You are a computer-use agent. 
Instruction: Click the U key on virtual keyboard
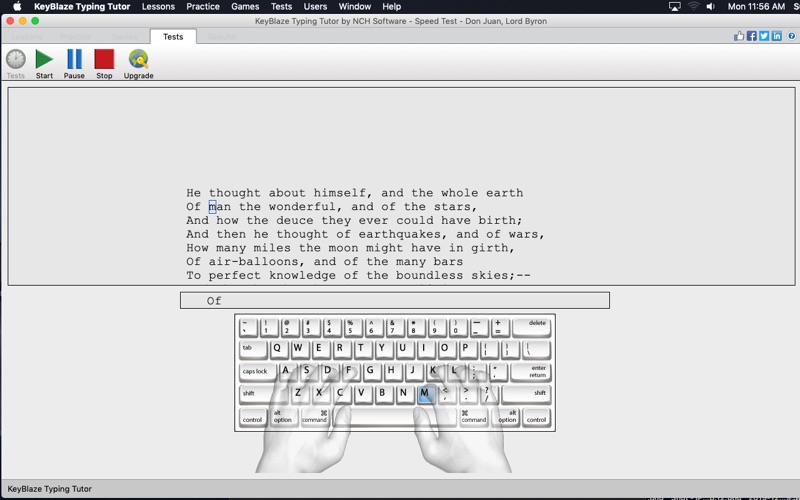tap(403, 348)
